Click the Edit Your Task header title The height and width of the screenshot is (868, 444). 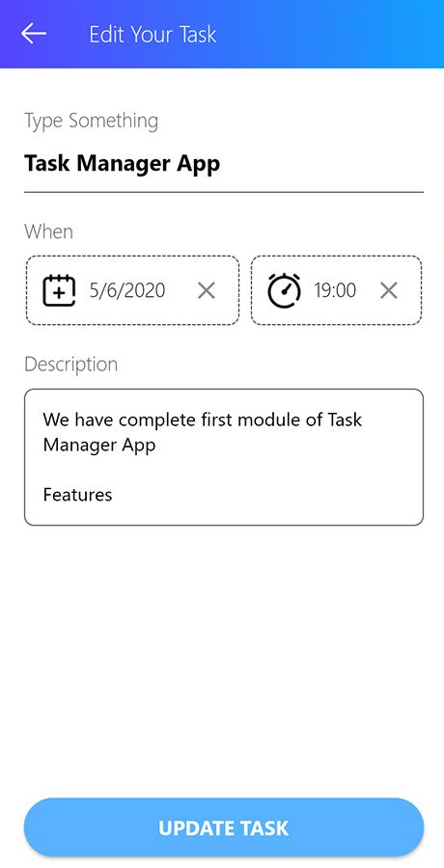pos(153,35)
